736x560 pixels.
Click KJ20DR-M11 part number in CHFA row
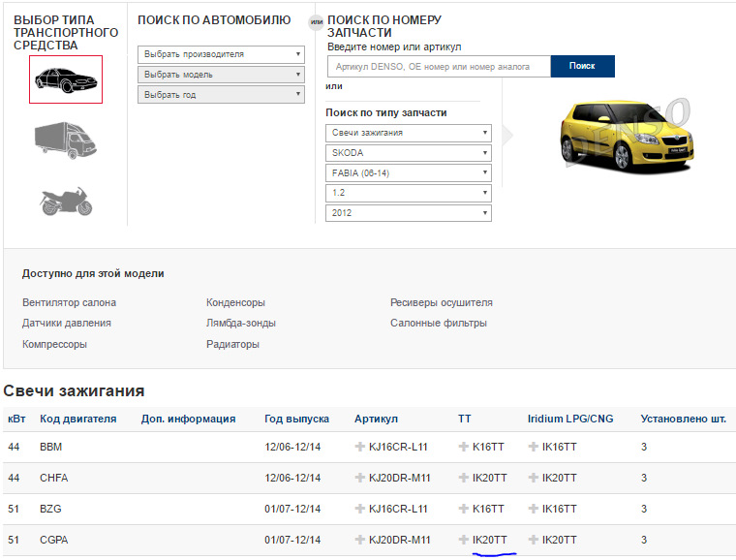399,478
